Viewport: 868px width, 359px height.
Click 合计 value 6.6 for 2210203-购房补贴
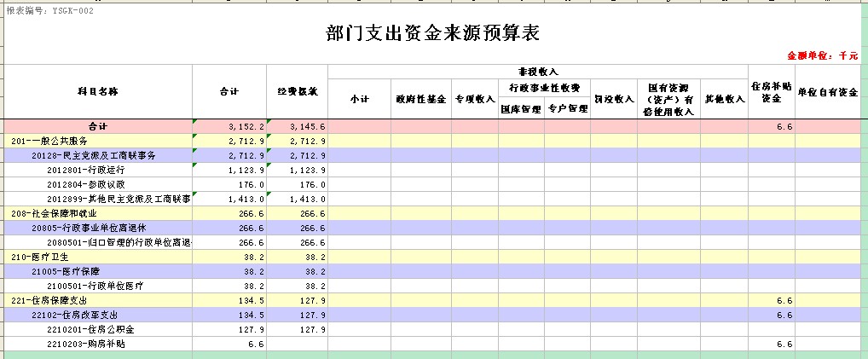[257, 344]
